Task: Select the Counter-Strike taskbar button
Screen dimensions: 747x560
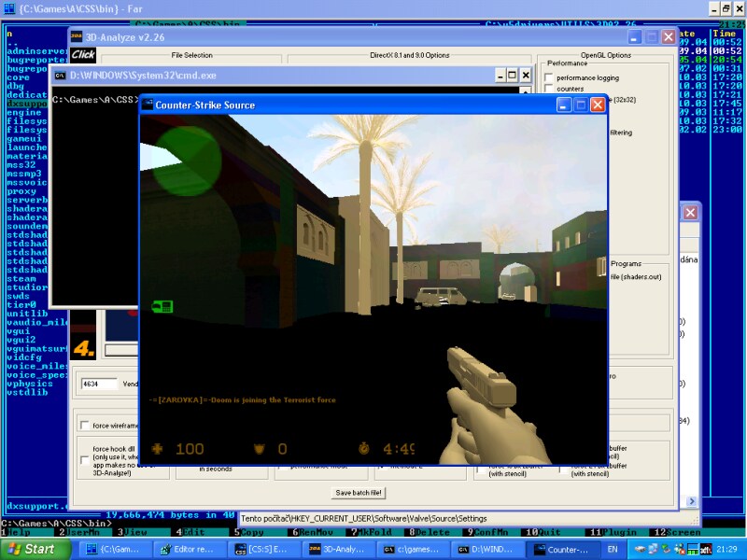Action: point(562,550)
